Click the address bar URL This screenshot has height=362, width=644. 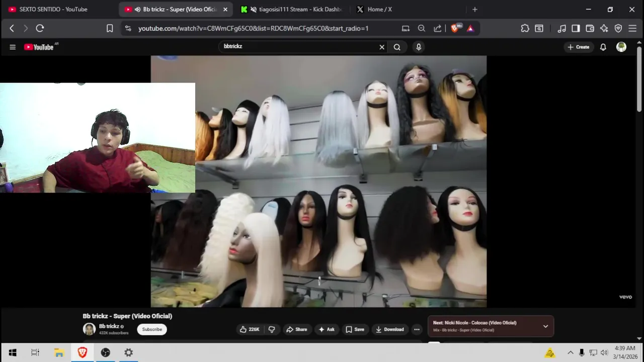[x=253, y=29]
